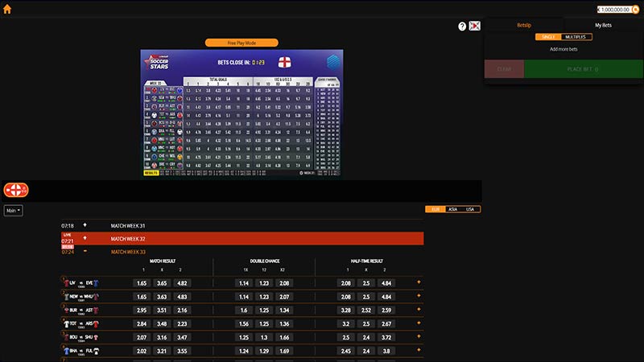Select ARS away win 2.23
644x362 pixels.
182,324
